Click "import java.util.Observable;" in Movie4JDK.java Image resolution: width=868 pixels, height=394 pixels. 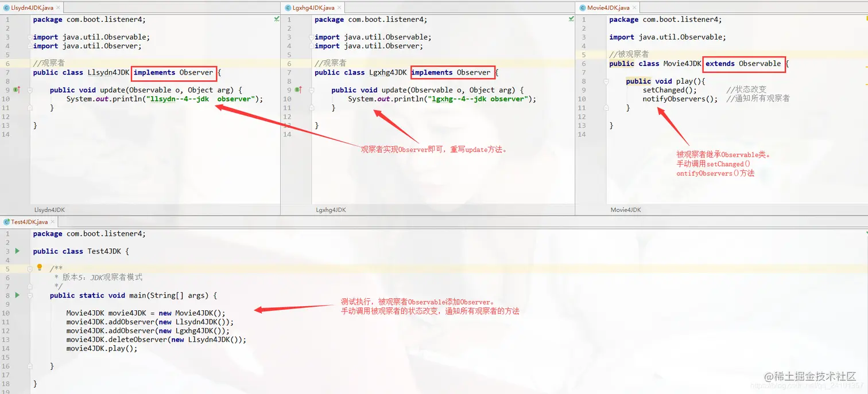point(668,37)
